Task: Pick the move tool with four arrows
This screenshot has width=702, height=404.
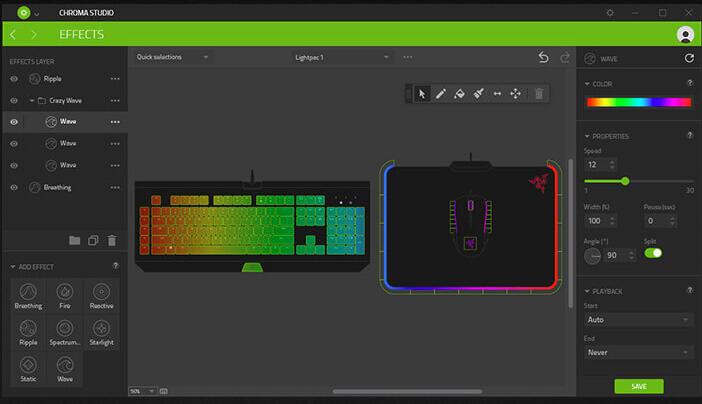Action: coord(516,93)
